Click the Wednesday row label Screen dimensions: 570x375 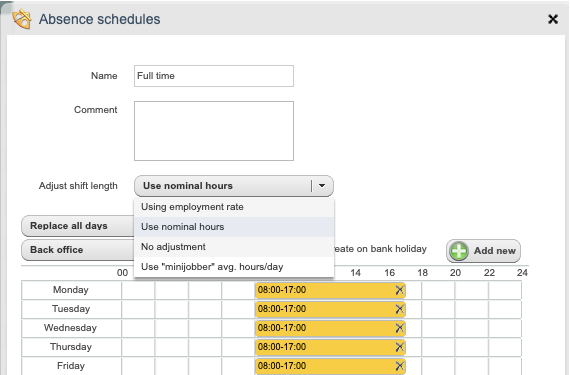point(71,328)
